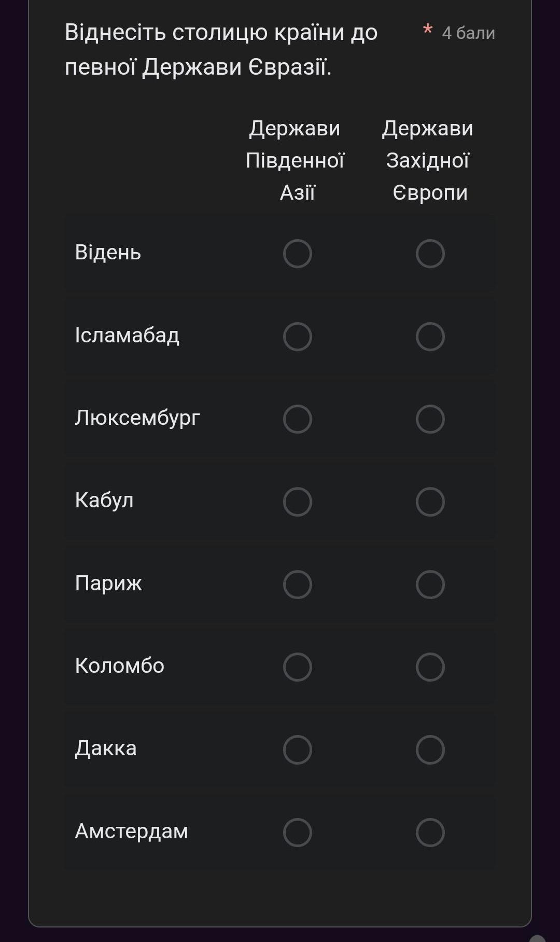Pick Південної Азії for Кабул

(297, 502)
